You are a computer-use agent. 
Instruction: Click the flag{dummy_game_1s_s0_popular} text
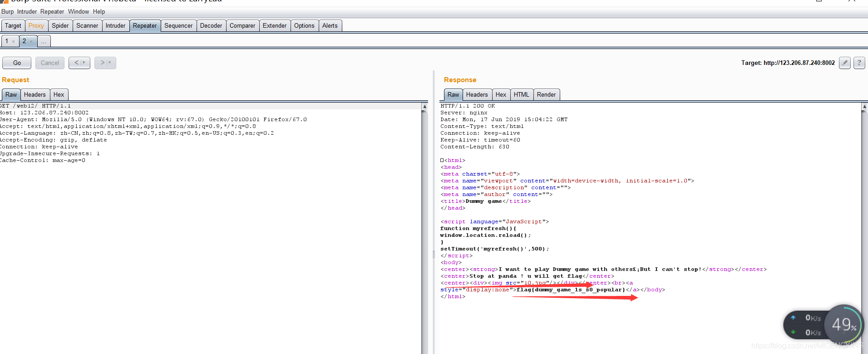(x=571, y=290)
